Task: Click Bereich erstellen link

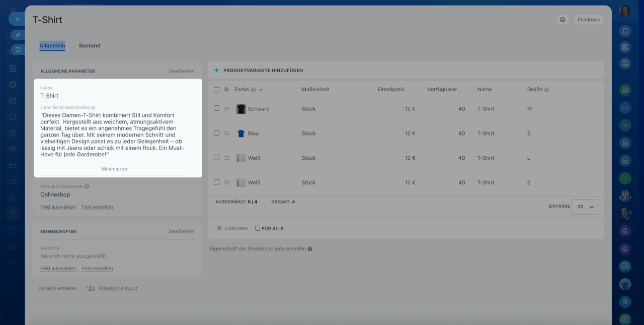Action: (x=58, y=288)
